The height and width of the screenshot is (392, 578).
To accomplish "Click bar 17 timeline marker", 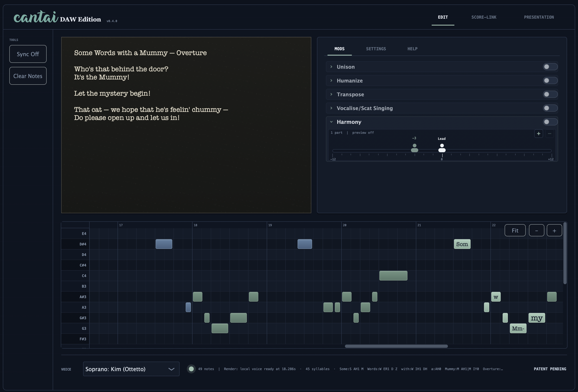I will coord(121,225).
